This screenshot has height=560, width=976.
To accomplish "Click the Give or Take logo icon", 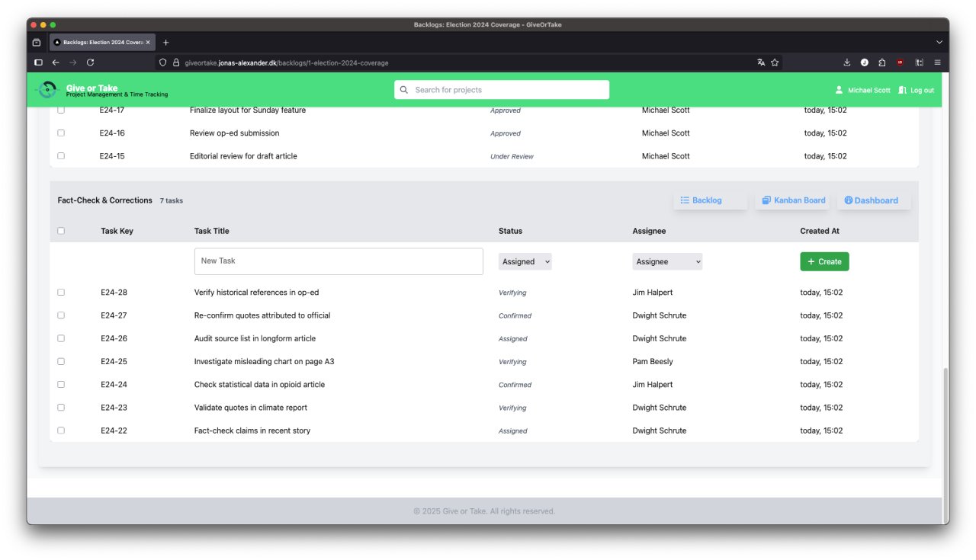I will [47, 90].
